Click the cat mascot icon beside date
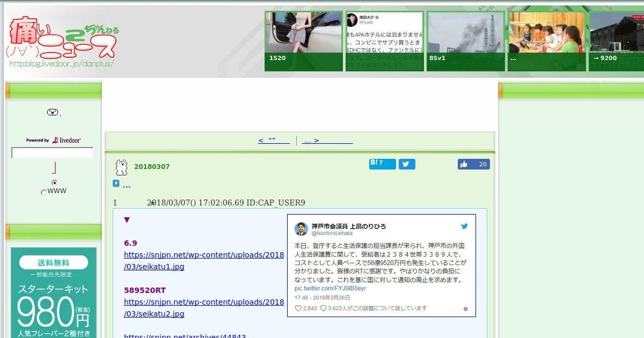The height and width of the screenshot is (338, 644). coord(122,167)
